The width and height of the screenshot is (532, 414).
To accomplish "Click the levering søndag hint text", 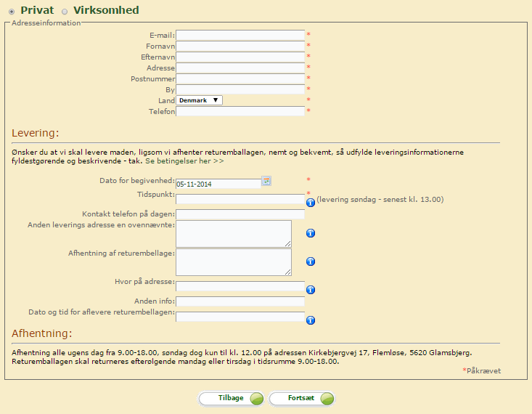I will coord(380,199).
